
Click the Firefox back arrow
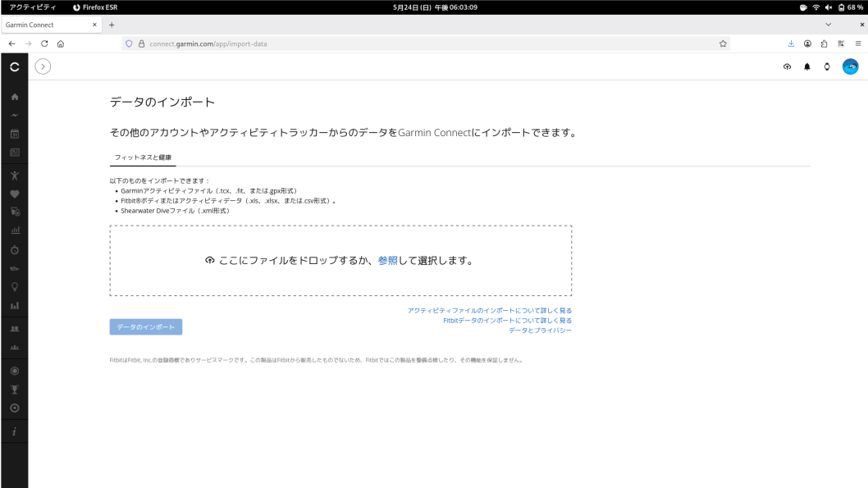coord(11,43)
